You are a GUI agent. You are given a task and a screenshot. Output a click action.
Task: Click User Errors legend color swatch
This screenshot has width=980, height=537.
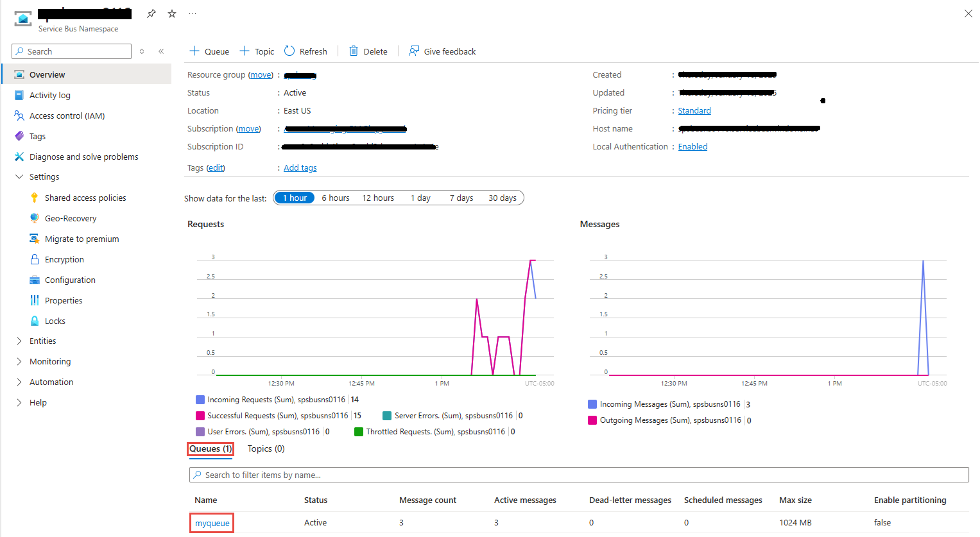[x=200, y=431]
